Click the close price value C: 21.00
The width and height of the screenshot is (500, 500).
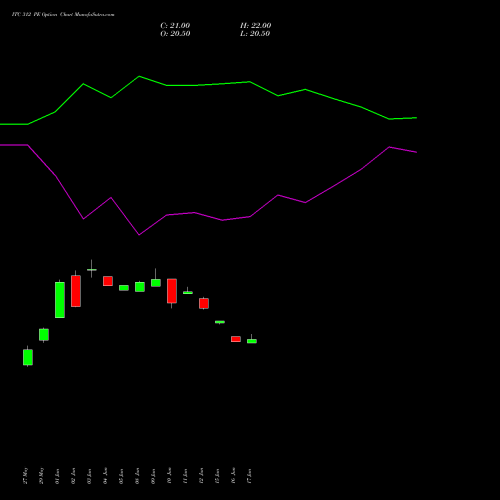[x=175, y=26]
